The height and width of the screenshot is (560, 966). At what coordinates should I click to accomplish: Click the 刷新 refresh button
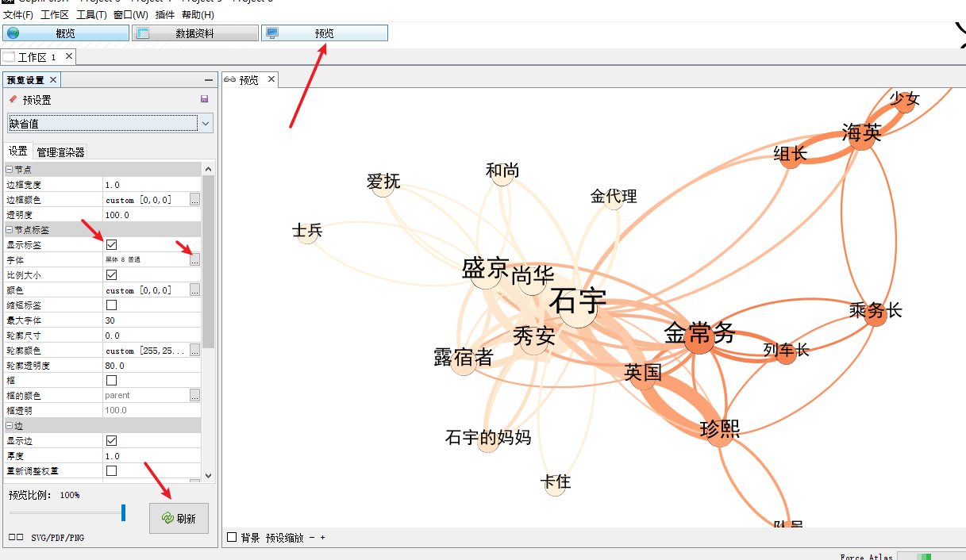179,518
